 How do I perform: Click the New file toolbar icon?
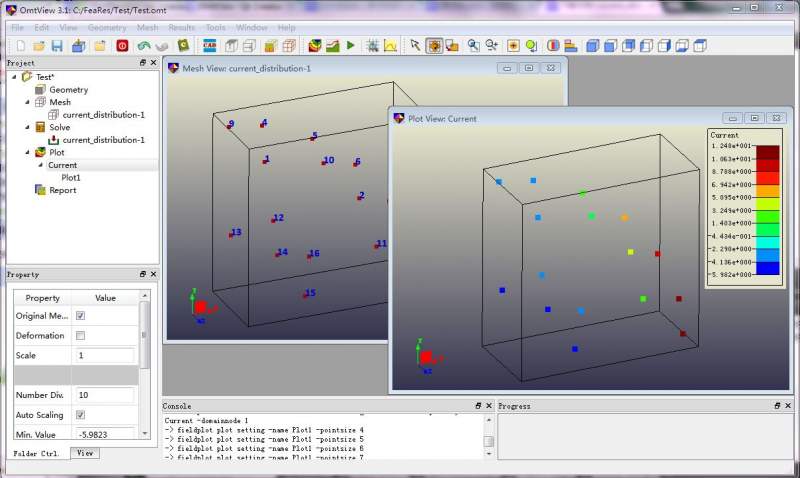pyautogui.click(x=21, y=46)
